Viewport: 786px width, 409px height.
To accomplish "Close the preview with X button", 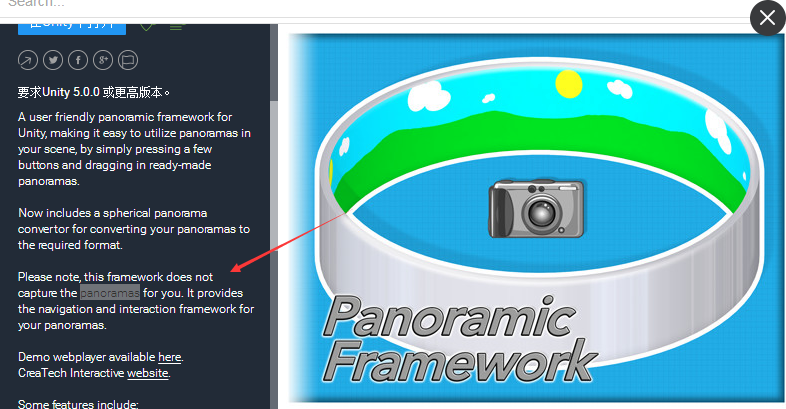I will point(767,18).
